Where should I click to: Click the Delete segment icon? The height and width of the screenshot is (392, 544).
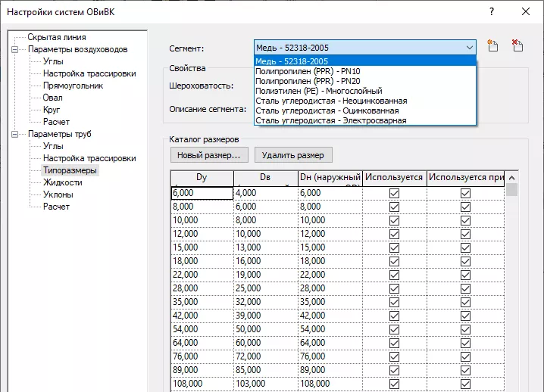[517, 47]
